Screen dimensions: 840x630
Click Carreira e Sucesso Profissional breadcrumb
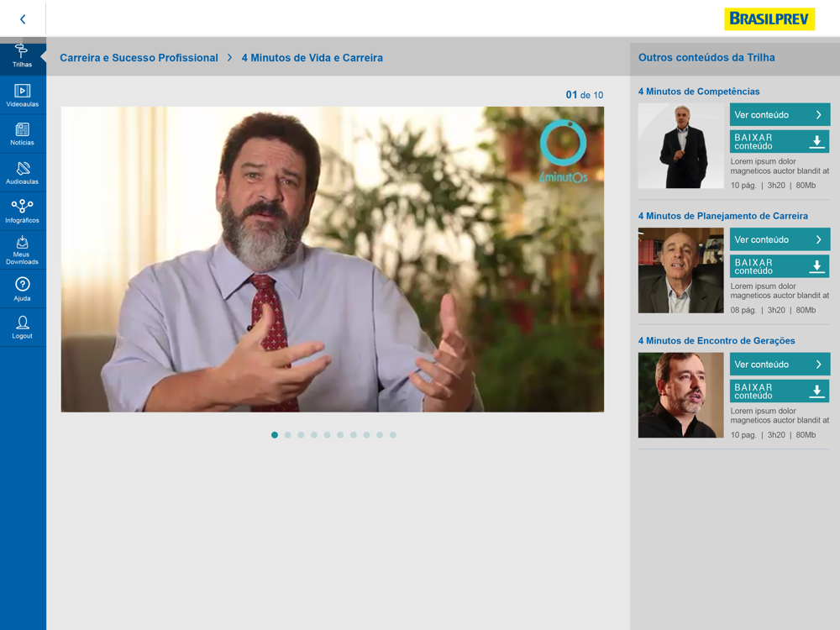(139, 58)
